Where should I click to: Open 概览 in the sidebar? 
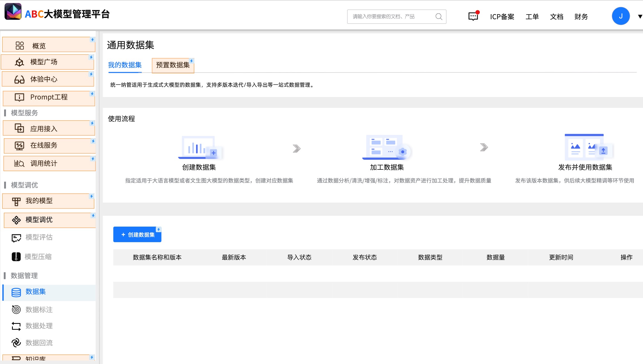pyautogui.click(x=49, y=45)
